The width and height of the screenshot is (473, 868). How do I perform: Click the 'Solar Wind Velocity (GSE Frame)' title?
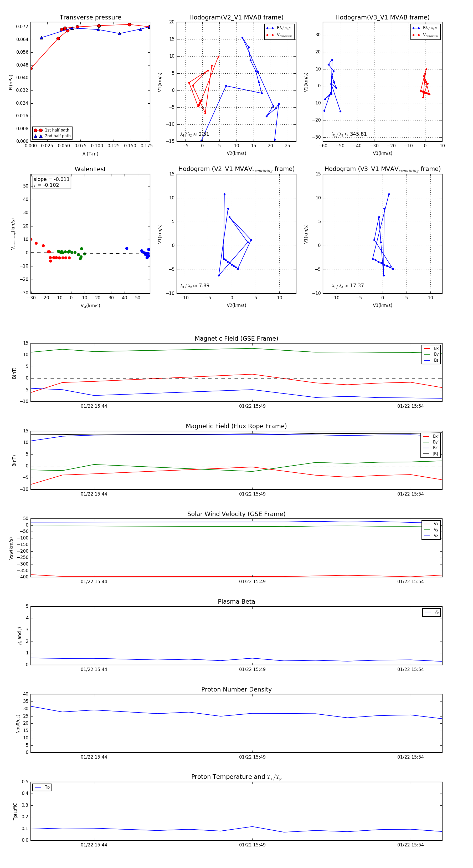click(x=236, y=514)
